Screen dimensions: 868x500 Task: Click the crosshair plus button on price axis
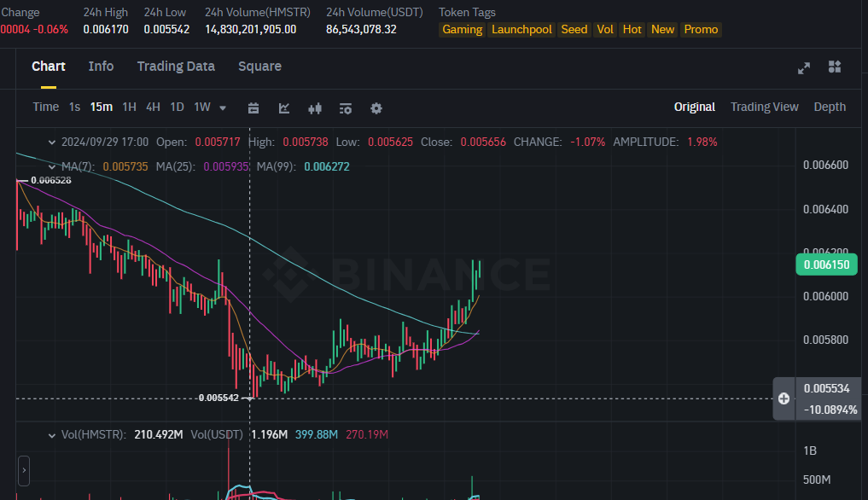point(784,398)
